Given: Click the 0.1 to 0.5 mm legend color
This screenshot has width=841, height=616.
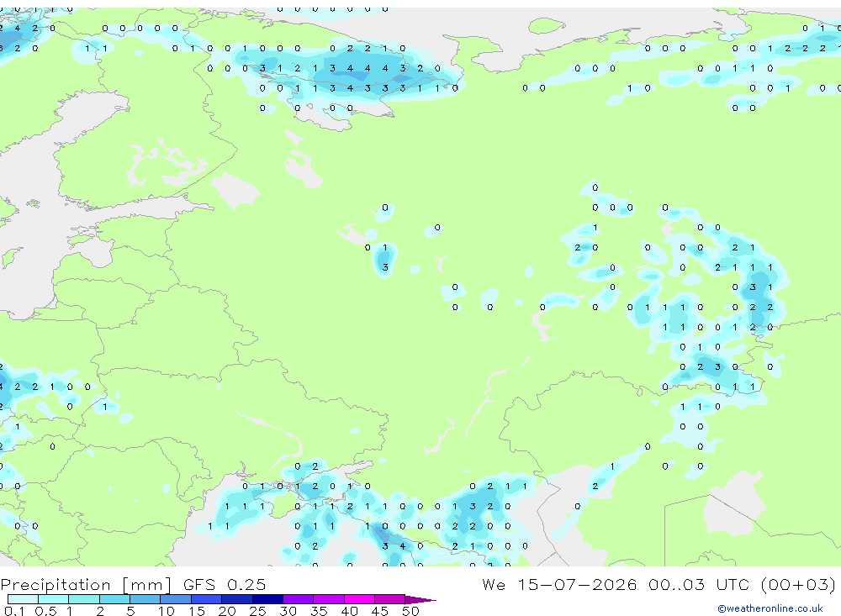Looking at the screenshot, I should [x=23, y=599].
